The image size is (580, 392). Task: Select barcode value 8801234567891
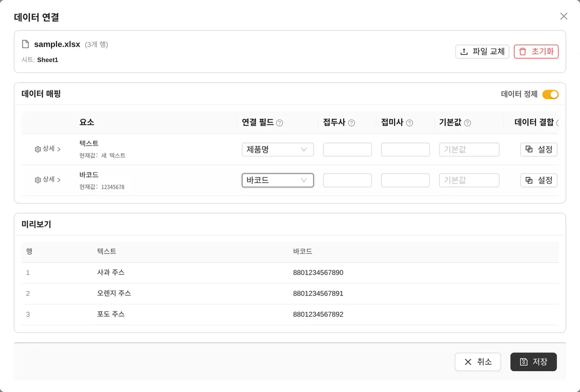coord(318,293)
